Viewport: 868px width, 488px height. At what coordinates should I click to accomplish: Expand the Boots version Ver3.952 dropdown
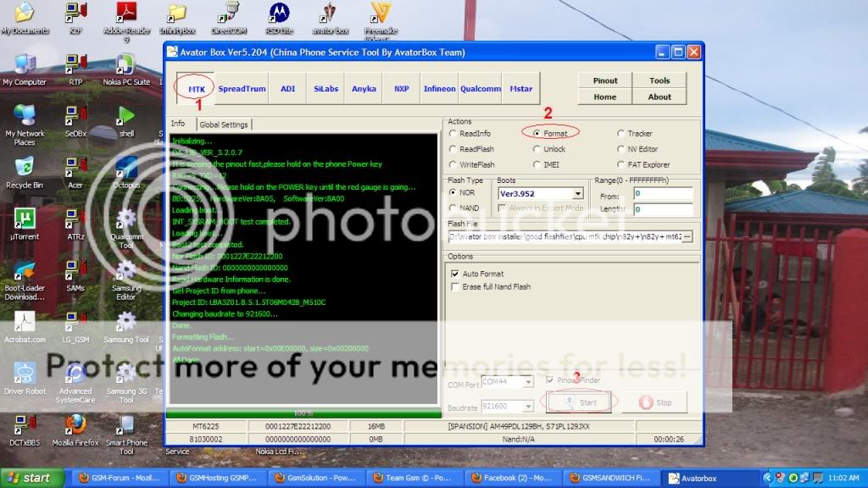pos(578,194)
